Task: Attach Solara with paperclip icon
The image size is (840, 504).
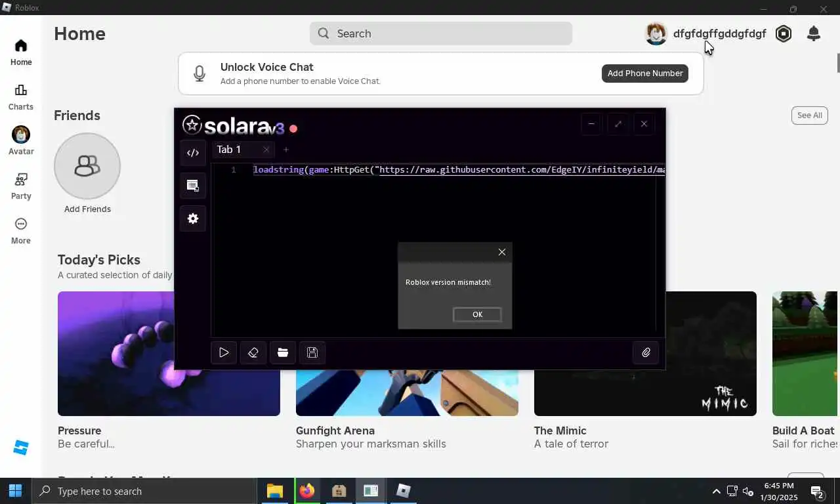Action: [x=646, y=352]
